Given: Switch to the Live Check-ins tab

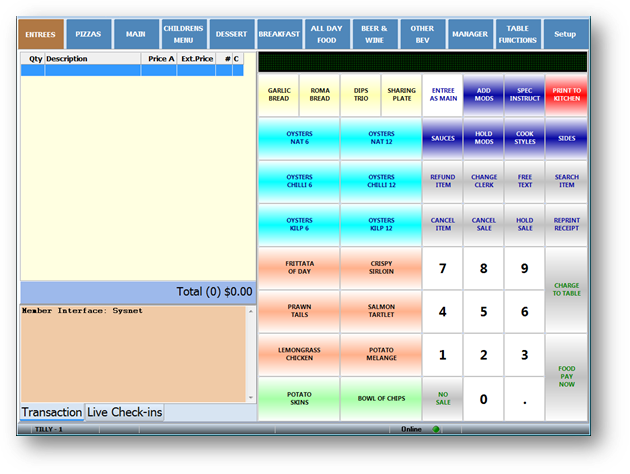Looking at the screenshot, I should tap(125, 412).
